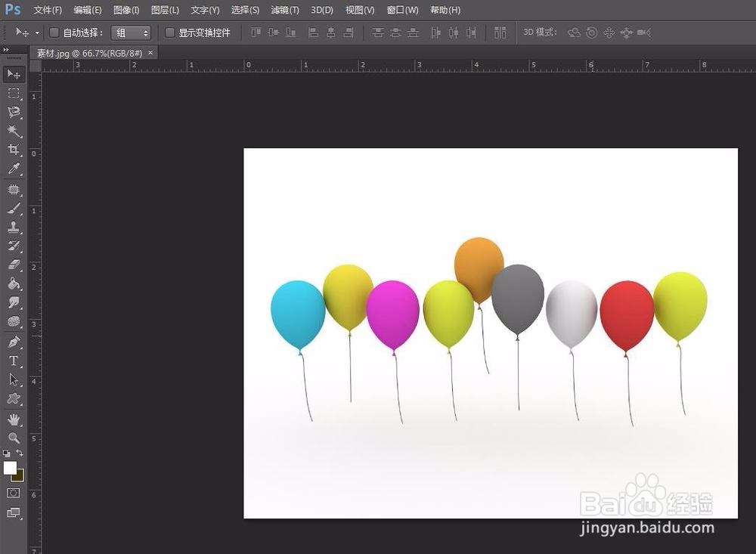Open the 文件(F) menu
The width and height of the screenshot is (756, 554).
(47, 10)
